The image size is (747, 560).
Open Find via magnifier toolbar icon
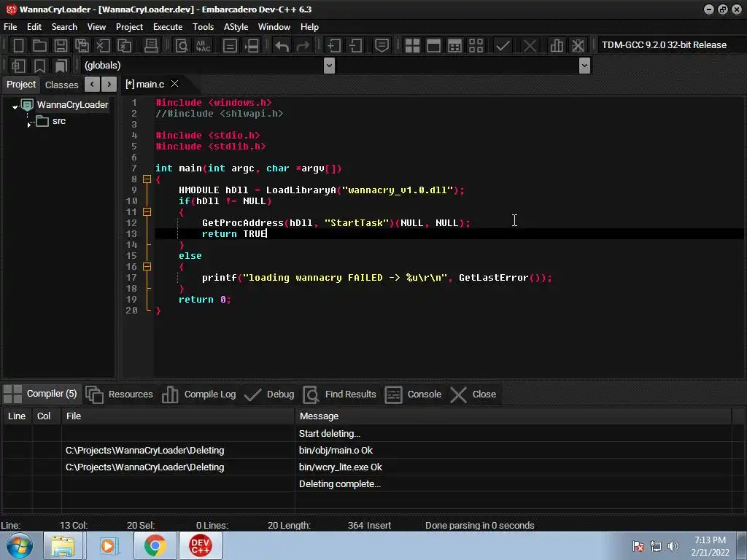coord(182,45)
